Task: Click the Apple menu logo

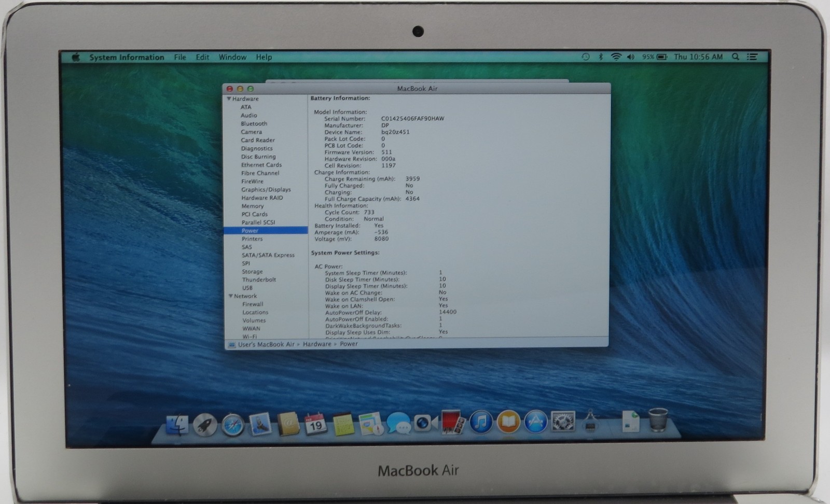Action: click(76, 57)
